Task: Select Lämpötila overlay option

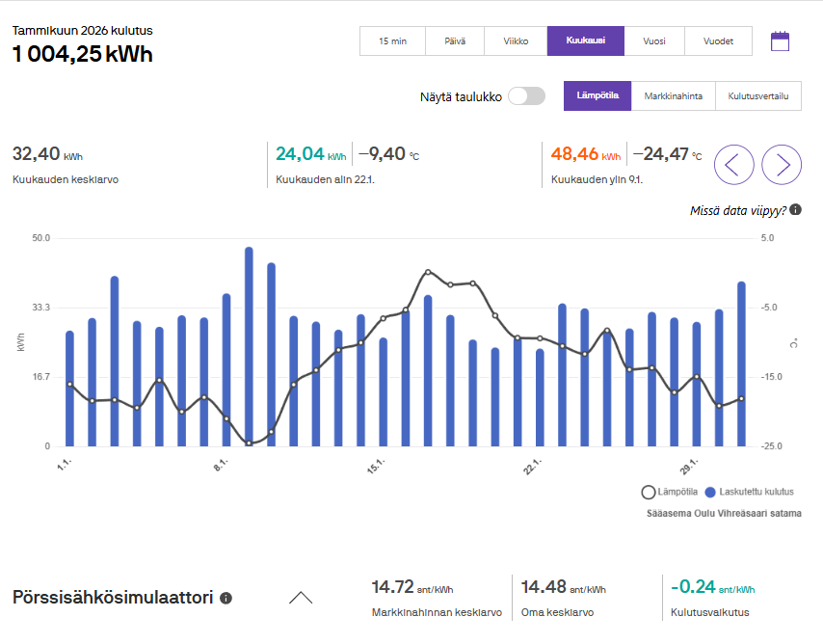Action: coord(597,96)
